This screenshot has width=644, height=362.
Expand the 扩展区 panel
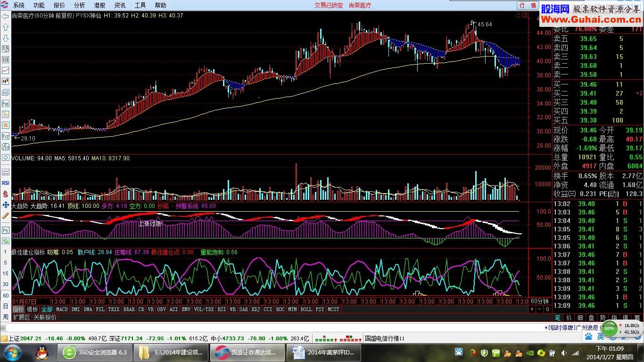click(21, 318)
